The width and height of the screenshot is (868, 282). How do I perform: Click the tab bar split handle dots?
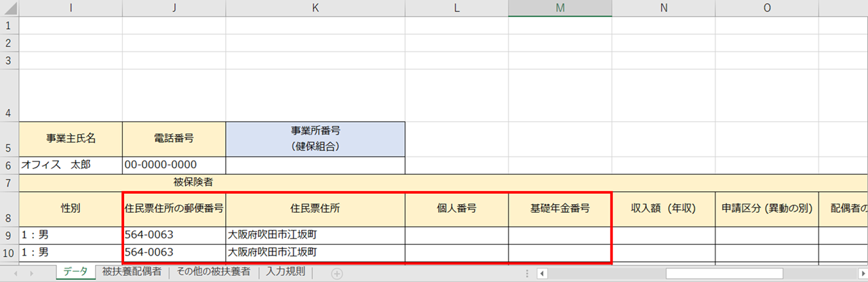[x=528, y=273]
